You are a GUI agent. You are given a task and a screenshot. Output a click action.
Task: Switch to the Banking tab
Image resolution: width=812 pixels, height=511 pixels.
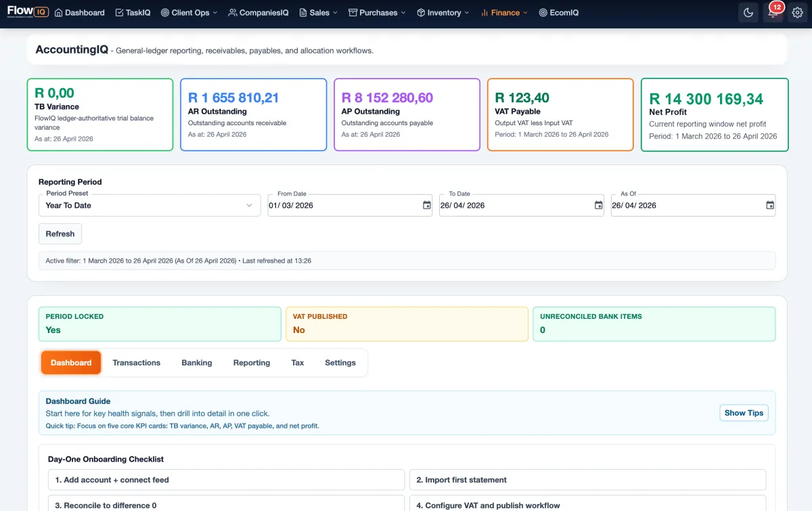point(197,363)
